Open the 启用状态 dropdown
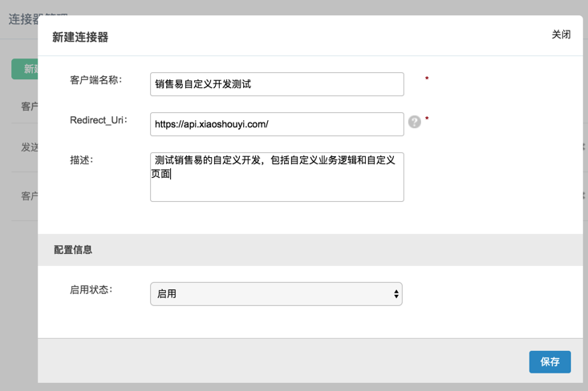588x391 pixels. coord(276,294)
